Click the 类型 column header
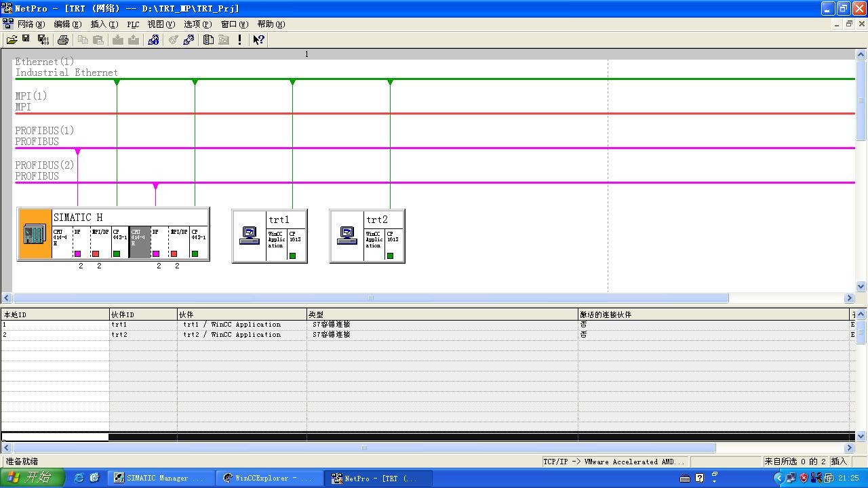The image size is (868, 488). pyautogui.click(x=442, y=314)
